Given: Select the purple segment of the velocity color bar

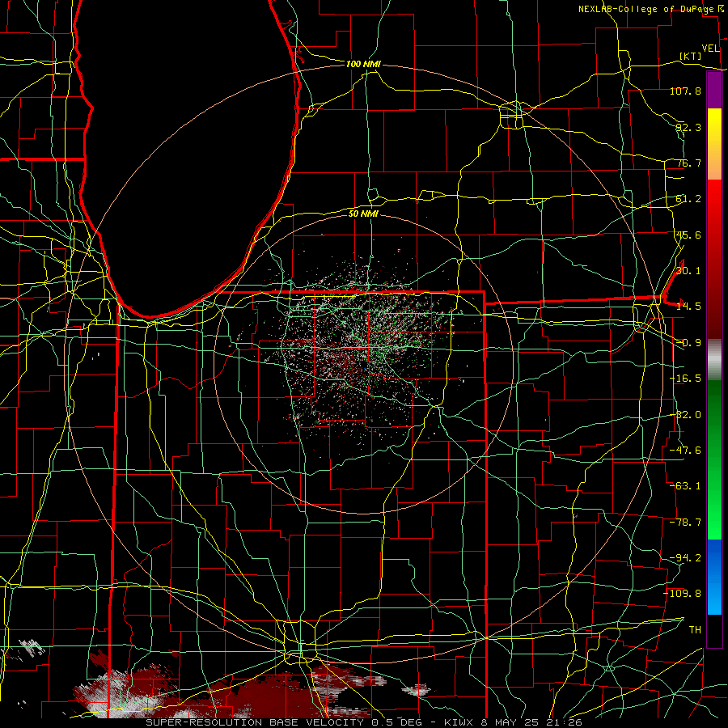Looking at the screenshot, I should 714,91.
